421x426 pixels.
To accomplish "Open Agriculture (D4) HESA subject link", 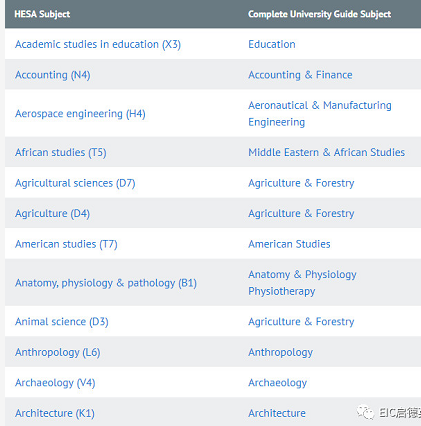I will (x=52, y=213).
